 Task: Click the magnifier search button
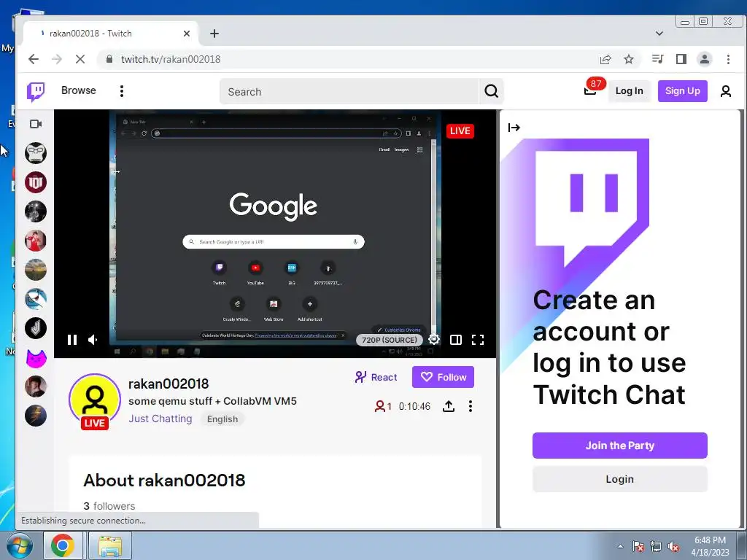[x=491, y=91]
